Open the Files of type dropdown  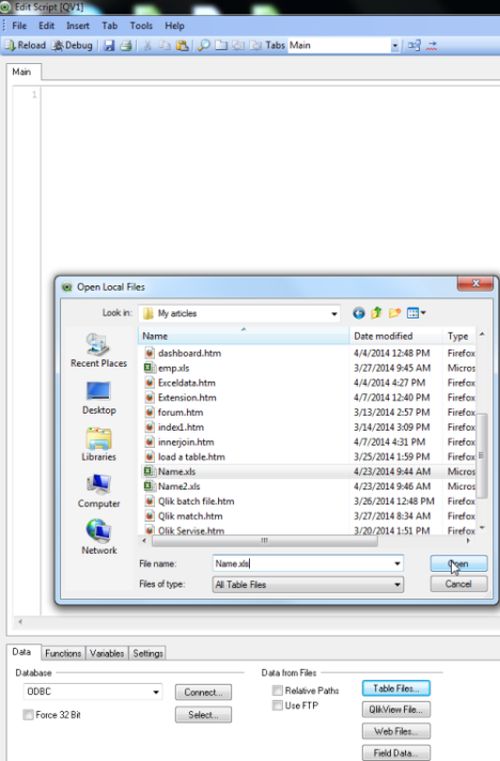point(308,584)
